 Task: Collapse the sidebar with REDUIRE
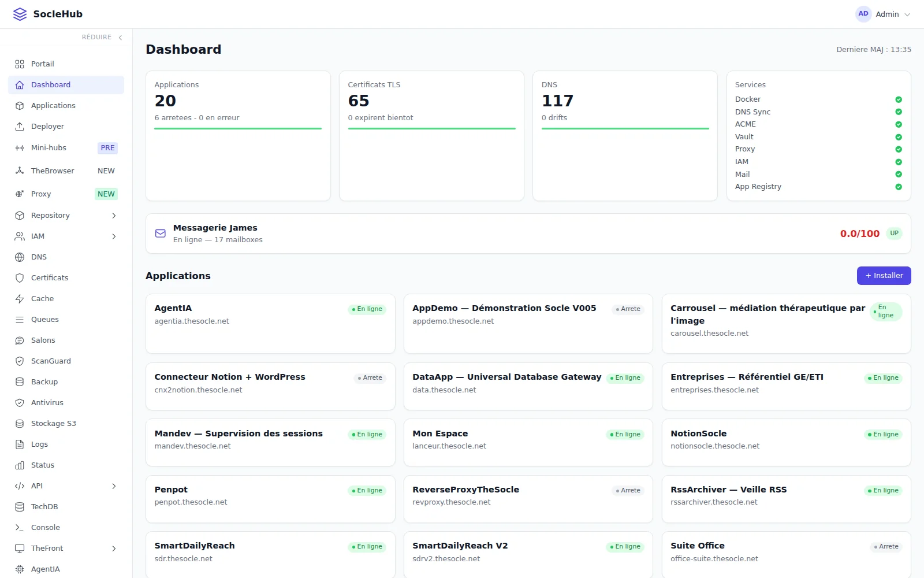click(102, 37)
